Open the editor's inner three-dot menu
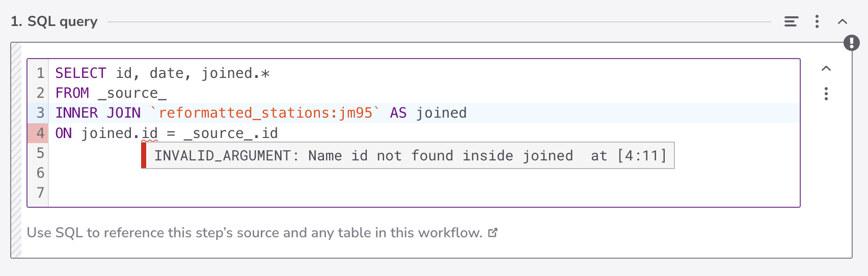 pyautogui.click(x=826, y=94)
